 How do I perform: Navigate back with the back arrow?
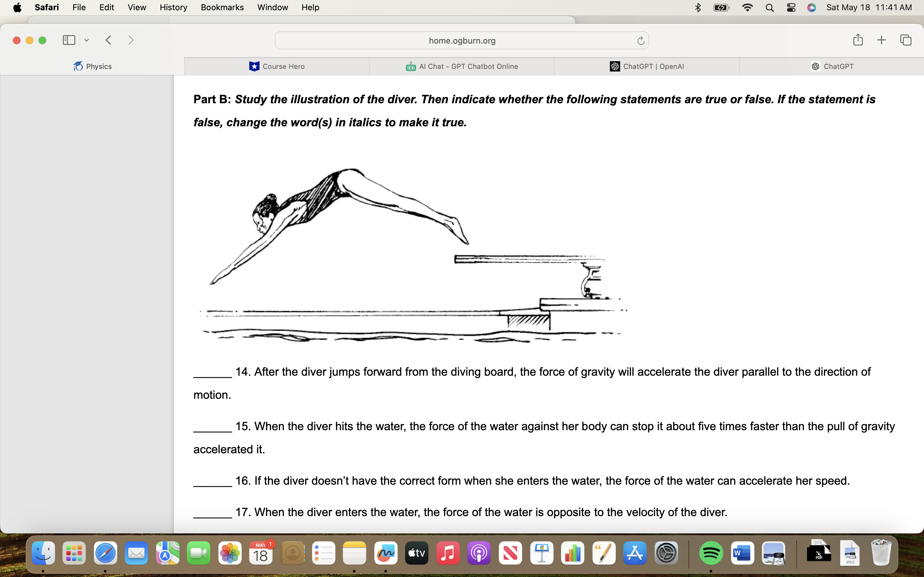tap(108, 40)
